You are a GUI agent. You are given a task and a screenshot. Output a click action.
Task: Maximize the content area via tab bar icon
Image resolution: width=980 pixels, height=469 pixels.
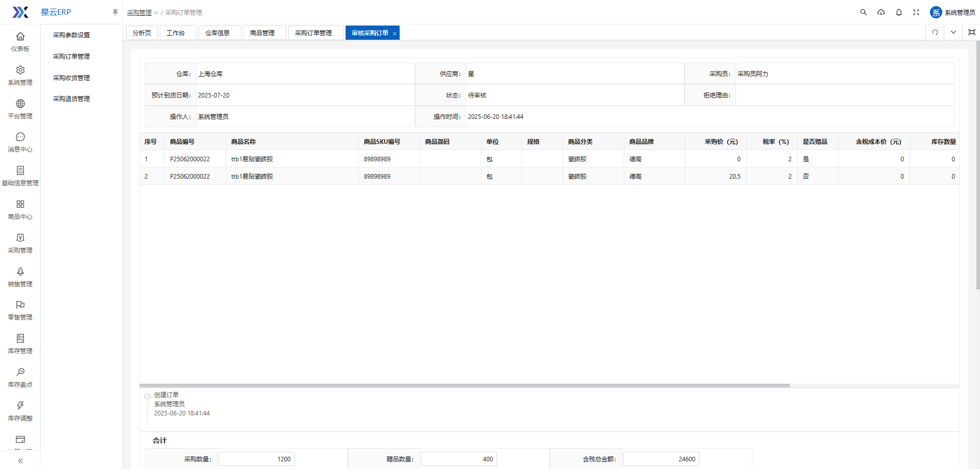click(x=971, y=33)
